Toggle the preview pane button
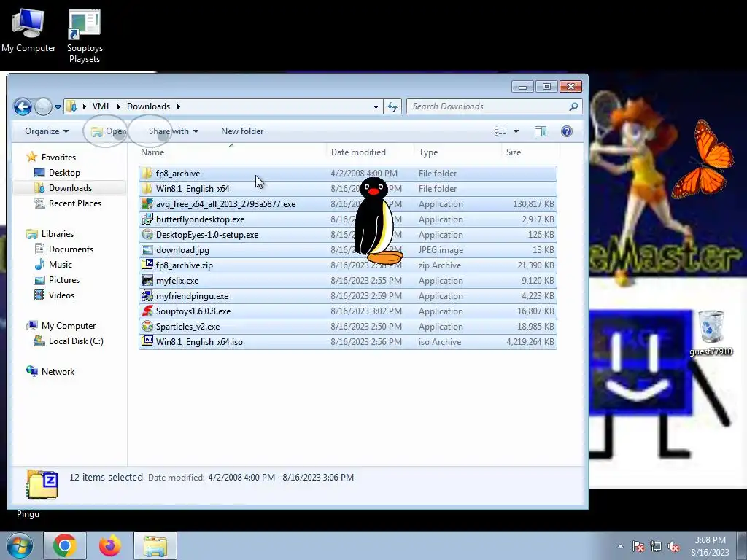 541,131
